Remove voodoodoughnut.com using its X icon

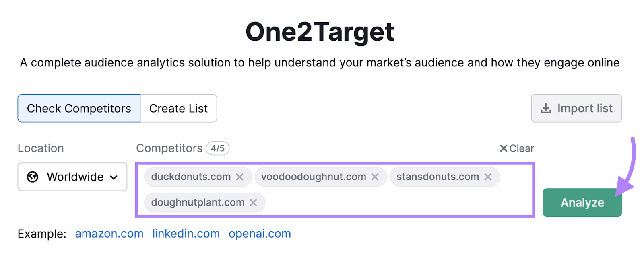coord(376,177)
